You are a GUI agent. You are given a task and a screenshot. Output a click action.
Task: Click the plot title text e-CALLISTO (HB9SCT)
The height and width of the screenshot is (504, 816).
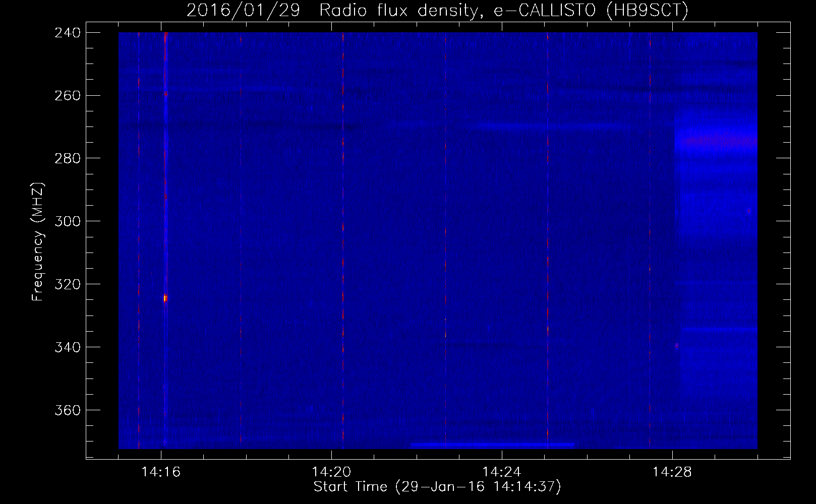tap(591, 10)
